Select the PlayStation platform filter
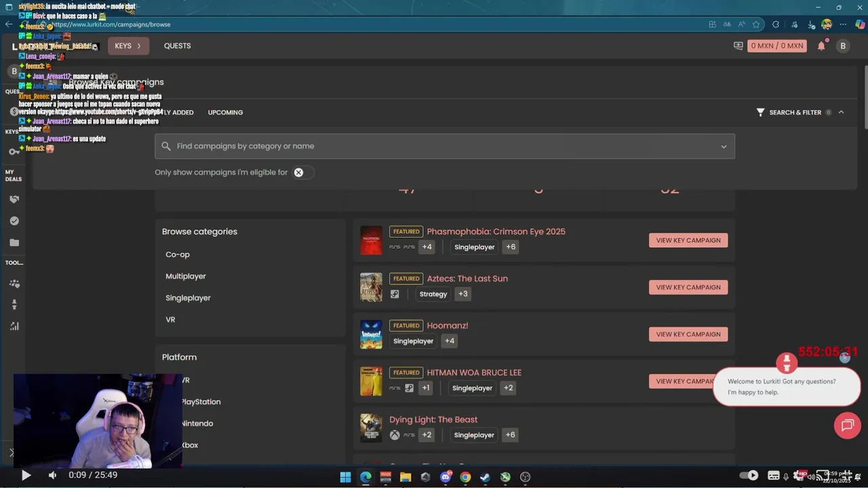This screenshot has width=868, height=488. click(x=201, y=402)
